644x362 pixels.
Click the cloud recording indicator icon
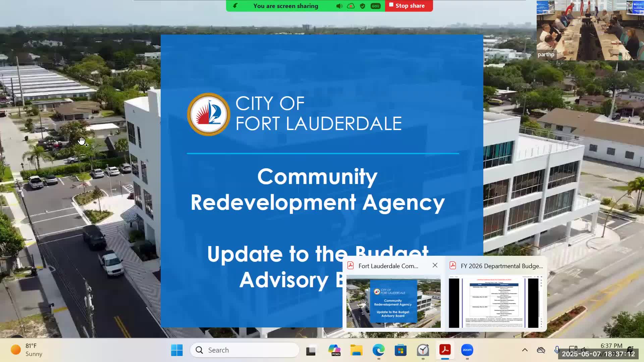point(351,6)
